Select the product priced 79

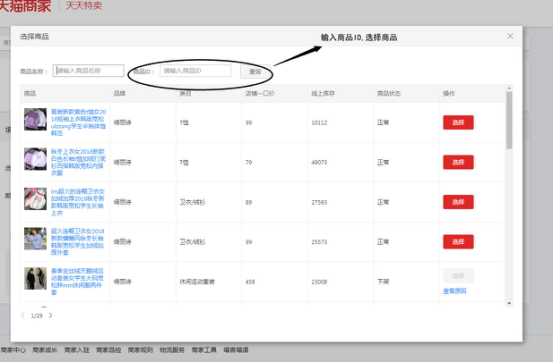click(458, 162)
